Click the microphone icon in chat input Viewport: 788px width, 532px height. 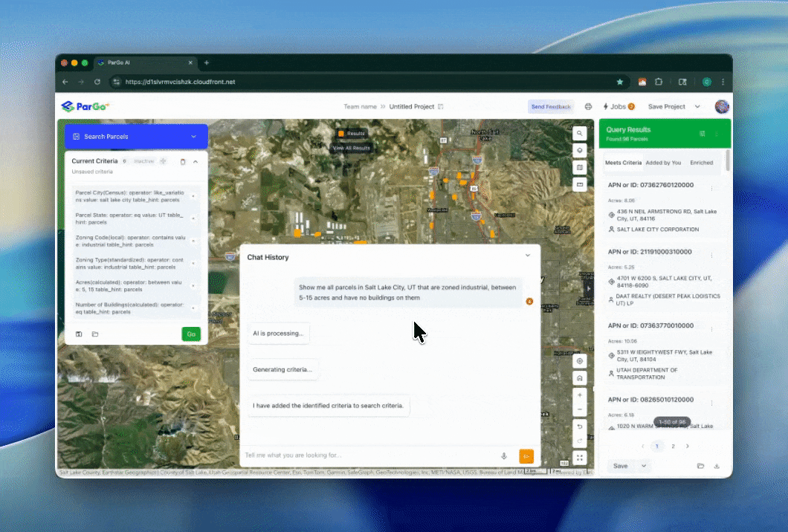point(504,455)
